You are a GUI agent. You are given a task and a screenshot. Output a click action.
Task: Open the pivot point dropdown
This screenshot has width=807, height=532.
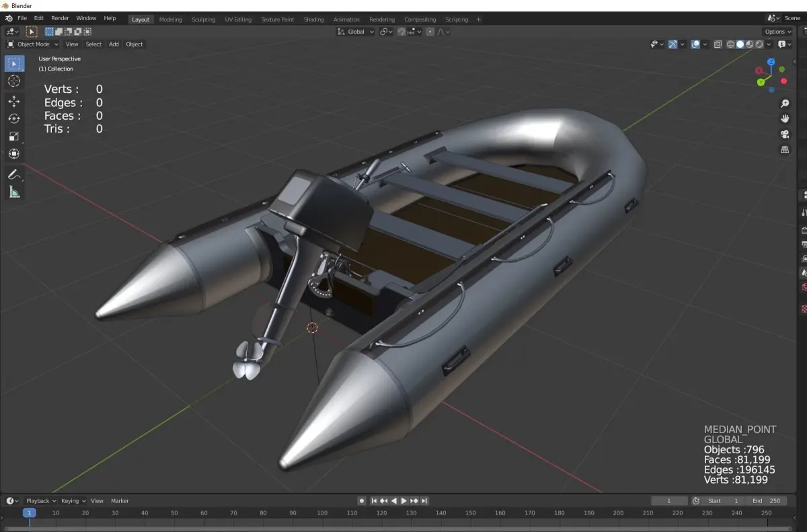click(386, 32)
